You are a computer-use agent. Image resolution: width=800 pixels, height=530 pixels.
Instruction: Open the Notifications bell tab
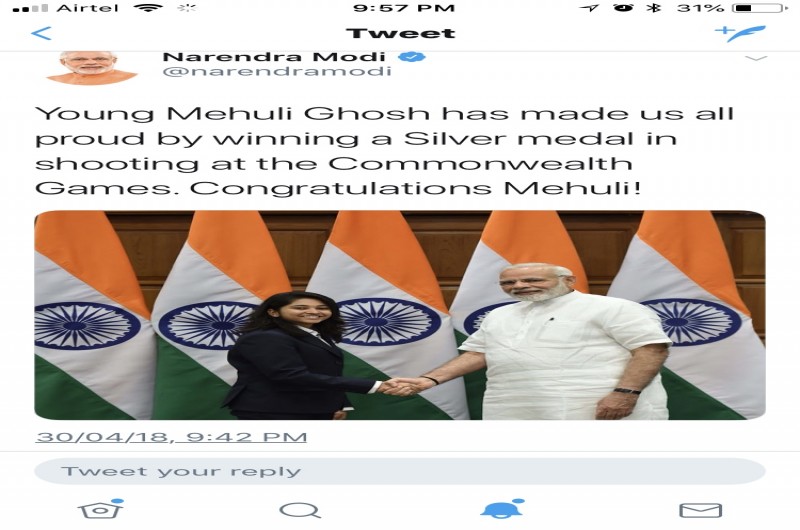(x=502, y=509)
